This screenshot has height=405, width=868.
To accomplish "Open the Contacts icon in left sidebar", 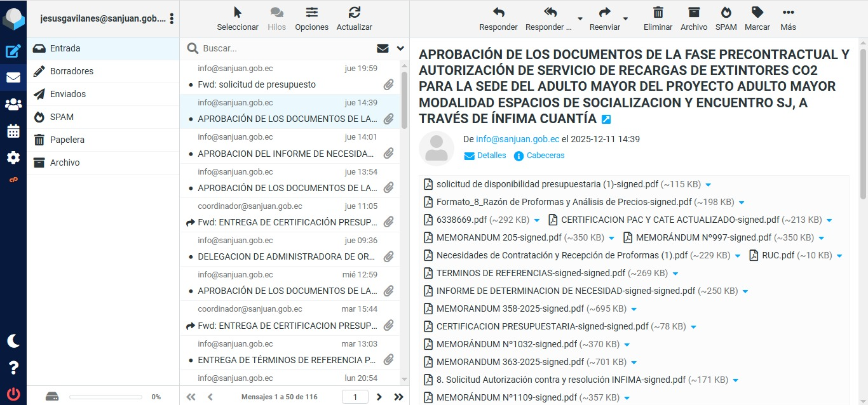I will pyautogui.click(x=13, y=105).
